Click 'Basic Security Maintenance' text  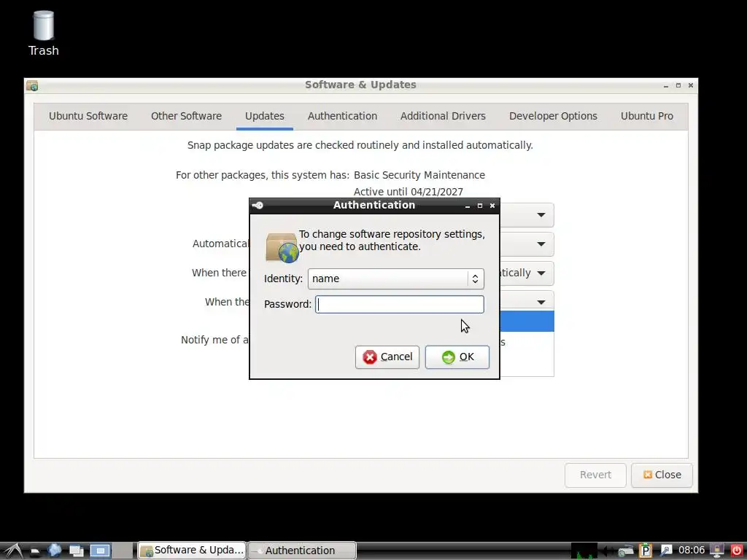click(x=419, y=175)
